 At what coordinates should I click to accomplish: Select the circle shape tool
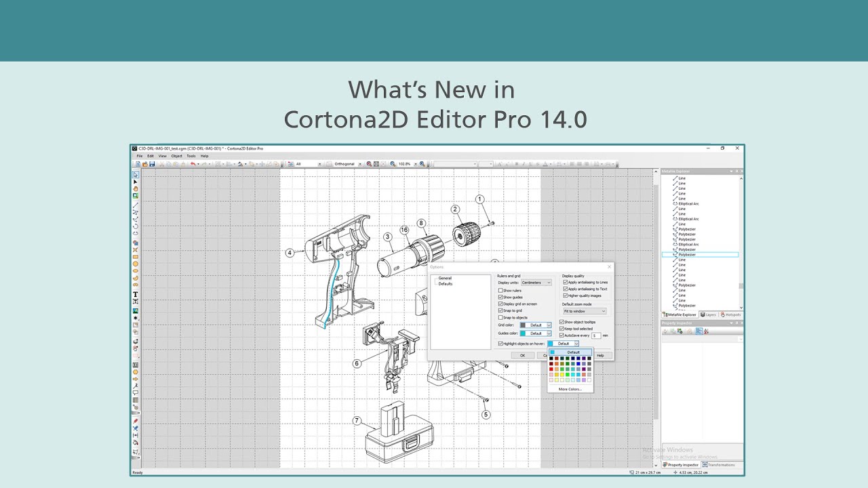coord(136,264)
